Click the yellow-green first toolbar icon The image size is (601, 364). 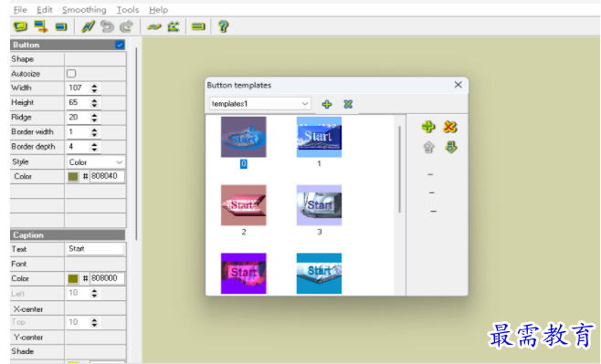[x=20, y=26]
